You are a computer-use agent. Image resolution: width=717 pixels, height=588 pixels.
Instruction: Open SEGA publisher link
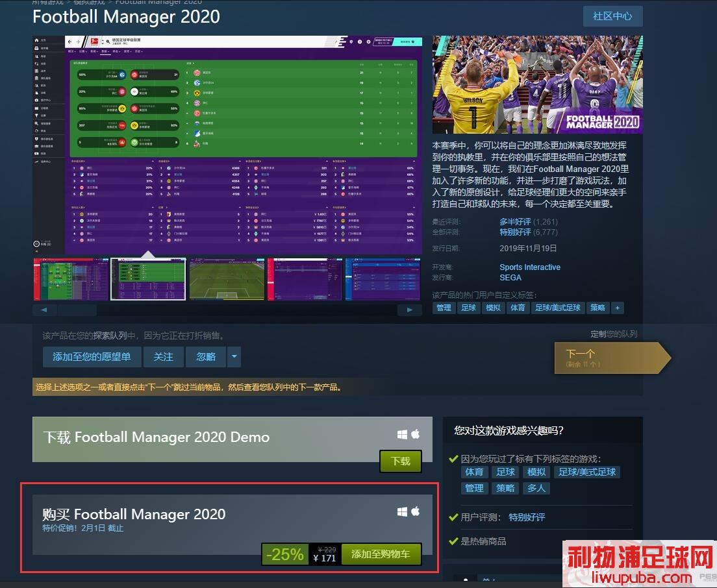tap(510, 278)
